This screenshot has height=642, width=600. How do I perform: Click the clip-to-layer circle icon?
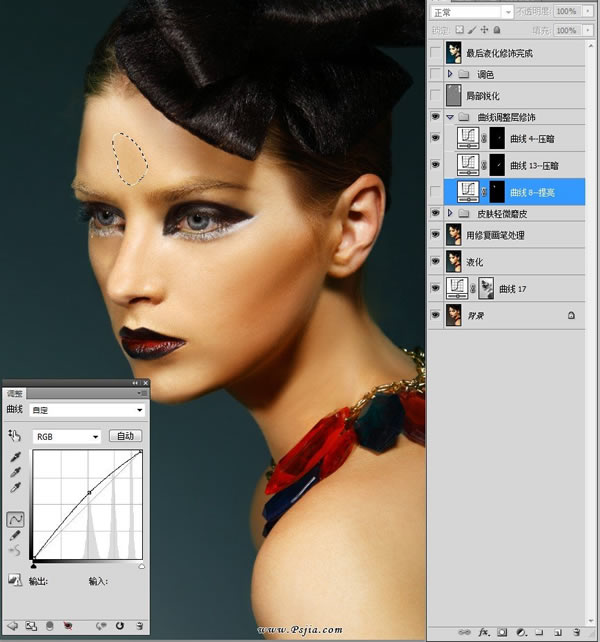[x=50, y=626]
